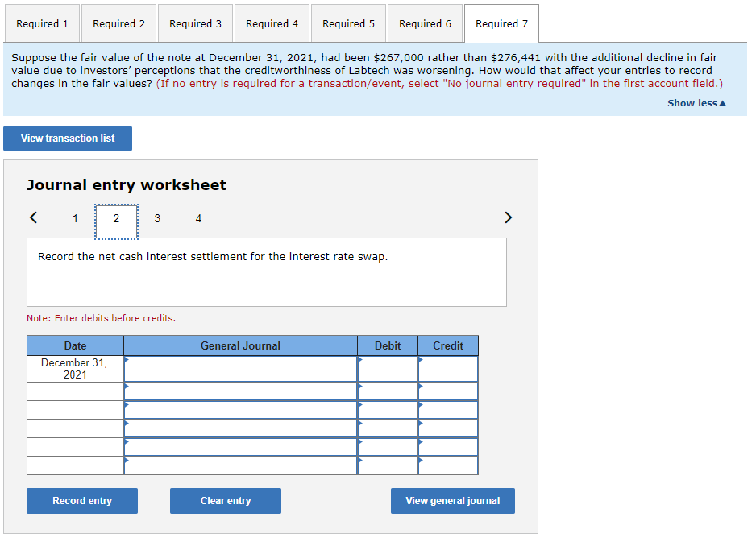
Task: Switch to the Required 1 tab
Action: [x=41, y=23]
